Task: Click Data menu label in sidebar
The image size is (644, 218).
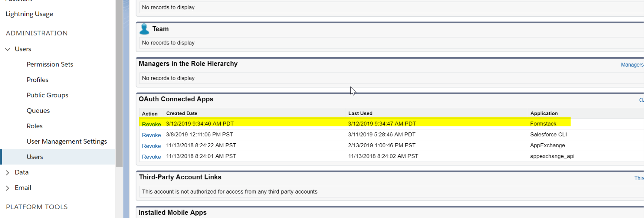Action: point(22,172)
